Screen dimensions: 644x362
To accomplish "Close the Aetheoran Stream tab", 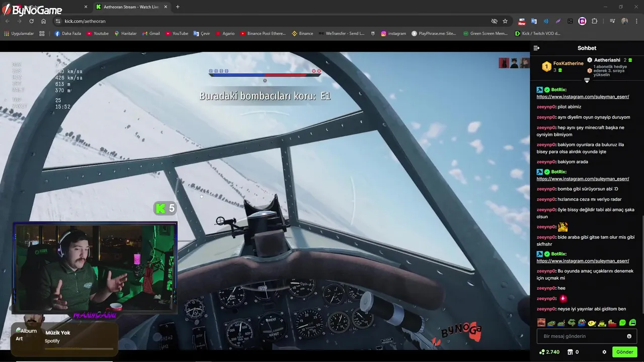I will click(166, 7).
